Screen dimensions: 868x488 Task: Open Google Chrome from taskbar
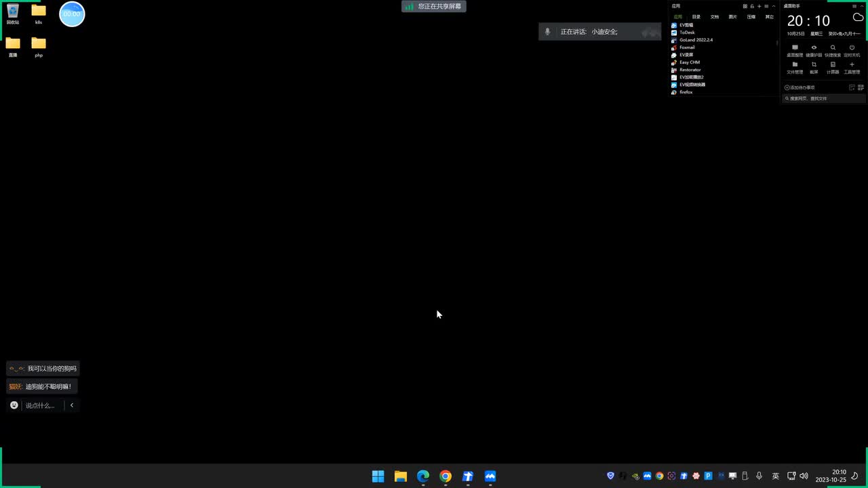pyautogui.click(x=446, y=476)
